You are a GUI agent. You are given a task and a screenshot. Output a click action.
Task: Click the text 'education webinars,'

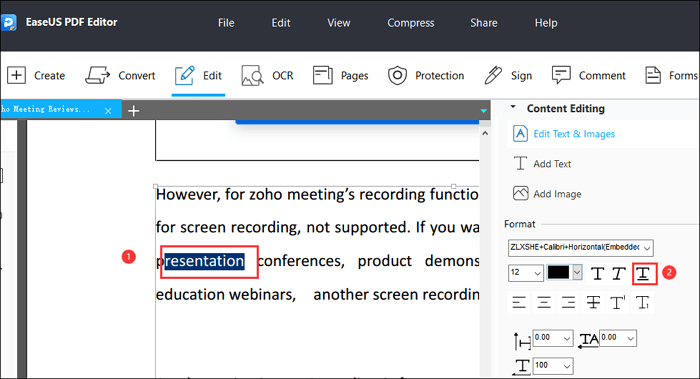click(226, 295)
